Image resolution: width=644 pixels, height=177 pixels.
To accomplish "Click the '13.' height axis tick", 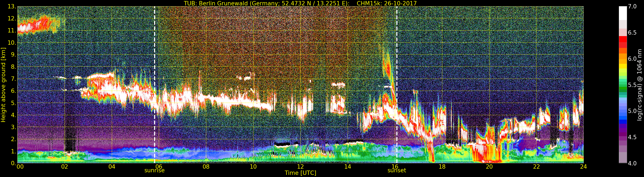I will click(12, 6).
